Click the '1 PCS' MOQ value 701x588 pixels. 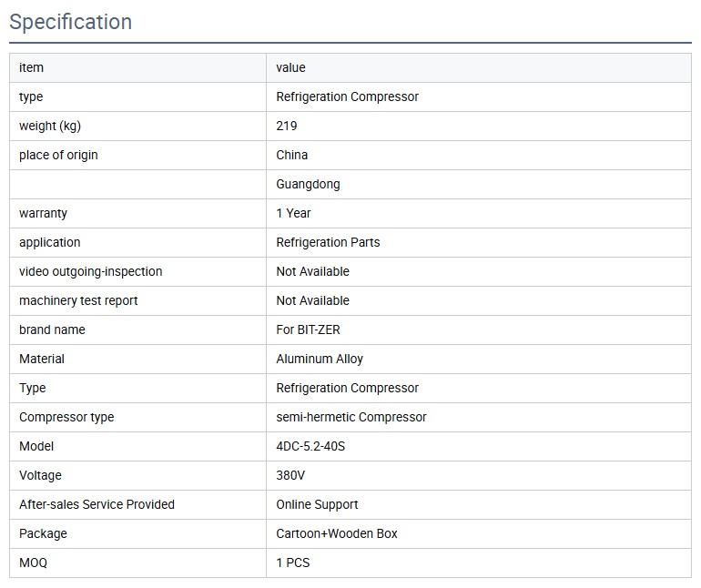[293, 563]
